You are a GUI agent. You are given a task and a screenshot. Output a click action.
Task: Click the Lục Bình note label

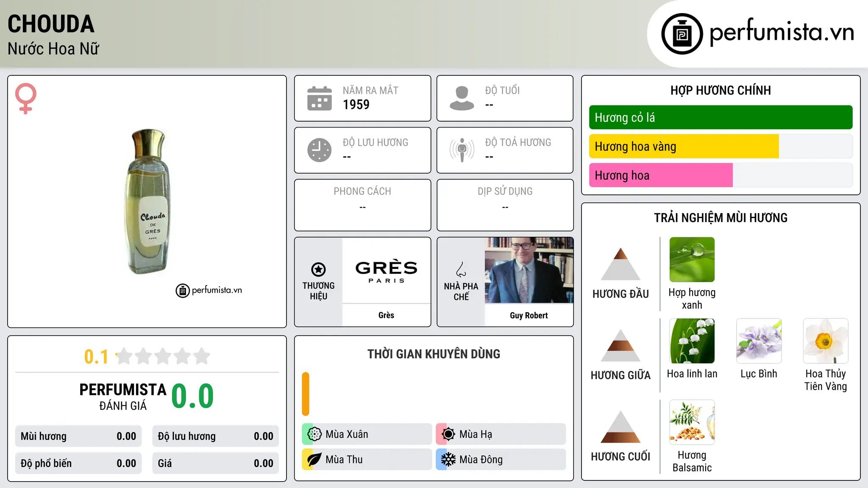(x=759, y=374)
